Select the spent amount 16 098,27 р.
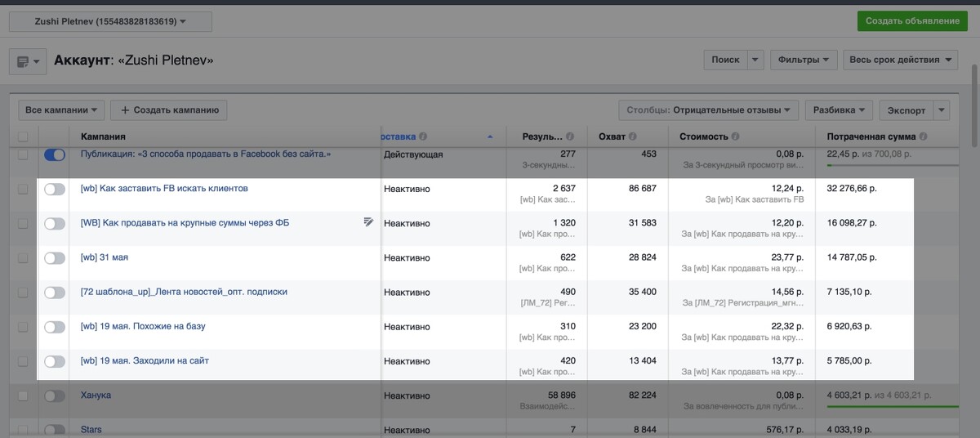The width and height of the screenshot is (980, 438). [x=852, y=222]
